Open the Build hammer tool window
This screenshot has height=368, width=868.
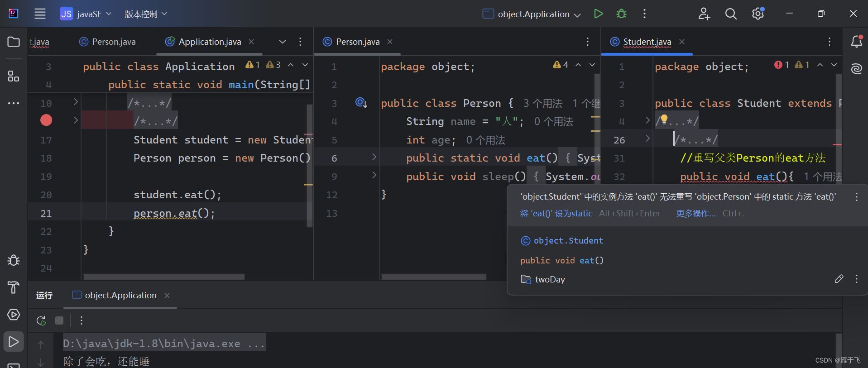[14, 287]
